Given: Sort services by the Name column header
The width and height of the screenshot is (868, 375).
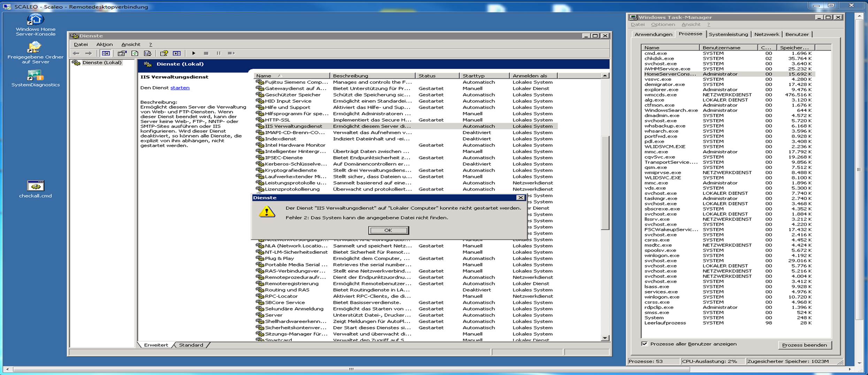Looking at the screenshot, I should click(x=292, y=76).
